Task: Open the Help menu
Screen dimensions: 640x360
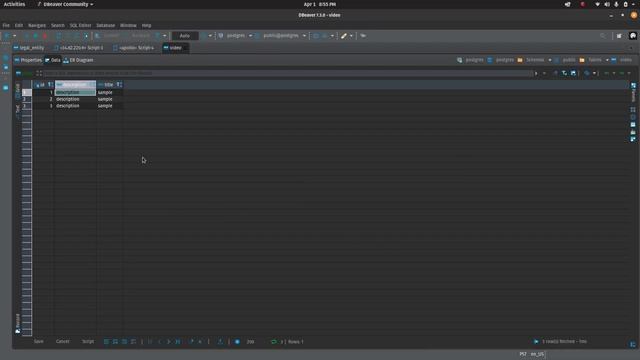Action: (147, 25)
